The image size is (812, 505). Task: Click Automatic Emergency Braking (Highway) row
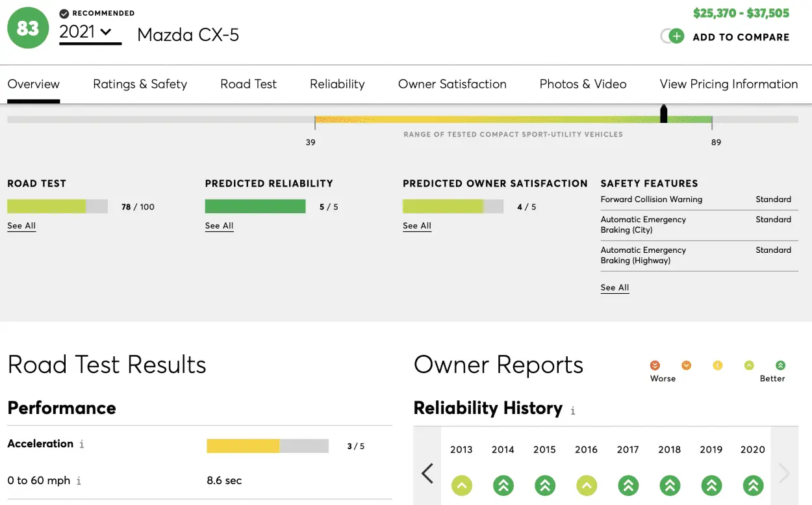(699, 255)
